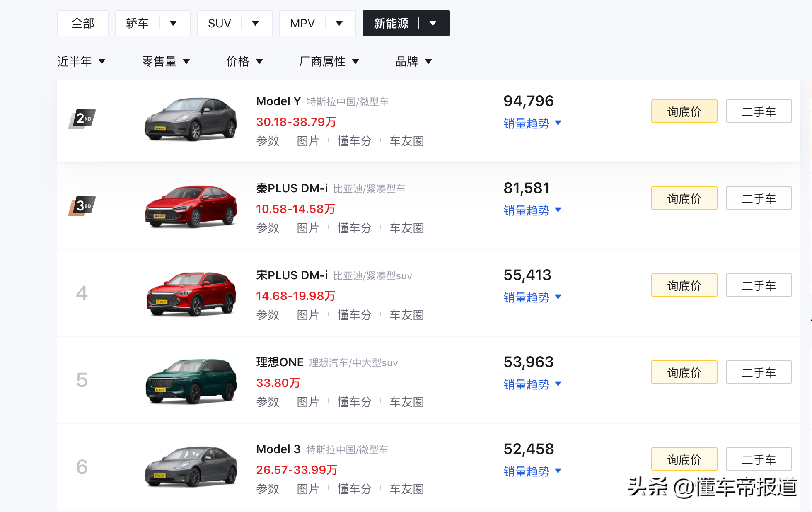Click 图片 under Model 3
This screenshot has height=512, width=812.
point(308,489)
